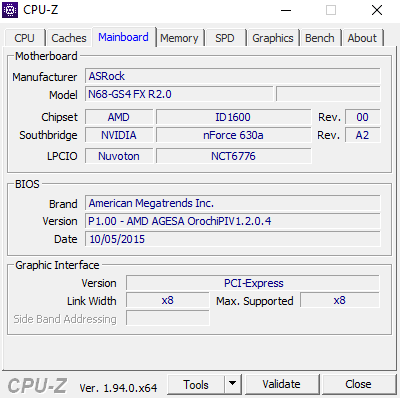Click the CPU-Z app icon in title bar
Viewport: 400px width, 398px height.
point(10,10)
